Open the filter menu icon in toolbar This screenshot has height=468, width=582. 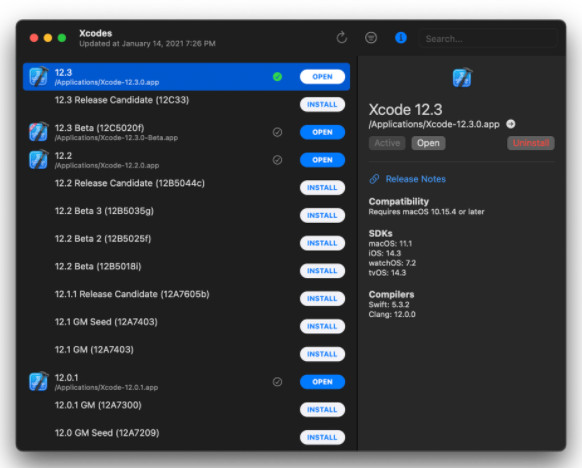[371, 37]
